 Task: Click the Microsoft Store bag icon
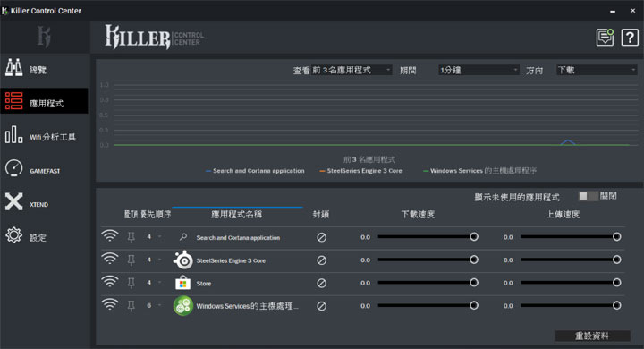pos(182,283)
